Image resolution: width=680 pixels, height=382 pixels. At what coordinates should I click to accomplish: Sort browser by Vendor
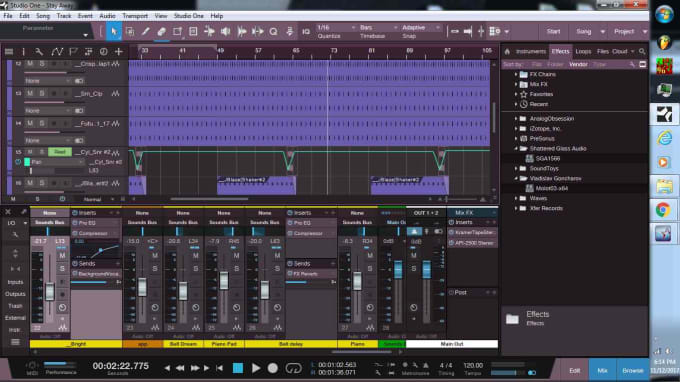[x=578, y=65]
